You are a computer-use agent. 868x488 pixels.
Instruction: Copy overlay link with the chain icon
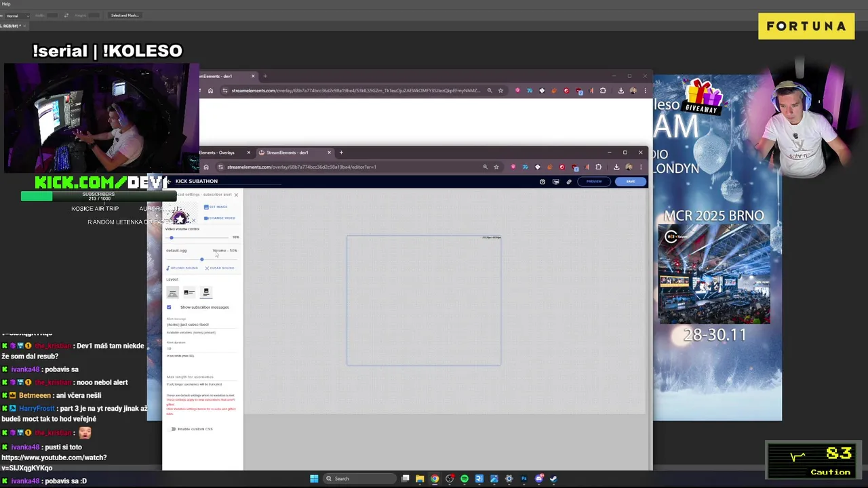[x=569, y=182]
